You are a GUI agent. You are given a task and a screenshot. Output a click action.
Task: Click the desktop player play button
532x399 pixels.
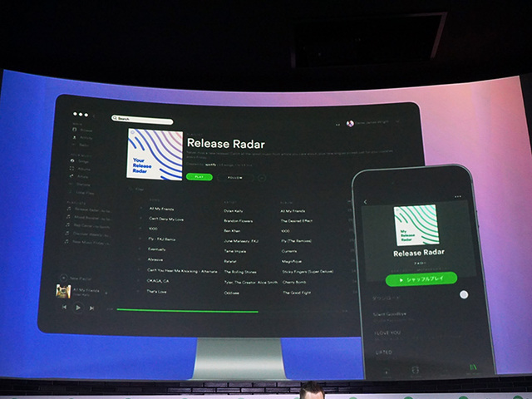(x=78, y=308)
